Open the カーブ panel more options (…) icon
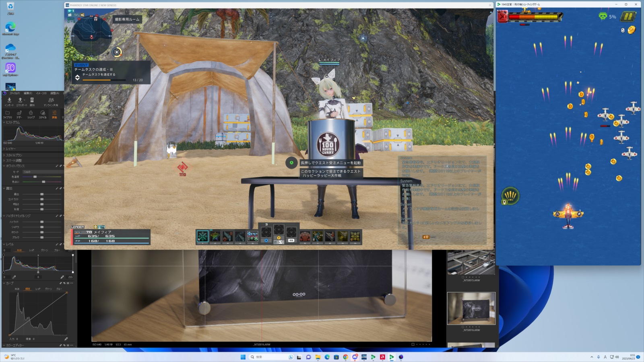Viewport: 644px width, 362px height. [72, 283]
